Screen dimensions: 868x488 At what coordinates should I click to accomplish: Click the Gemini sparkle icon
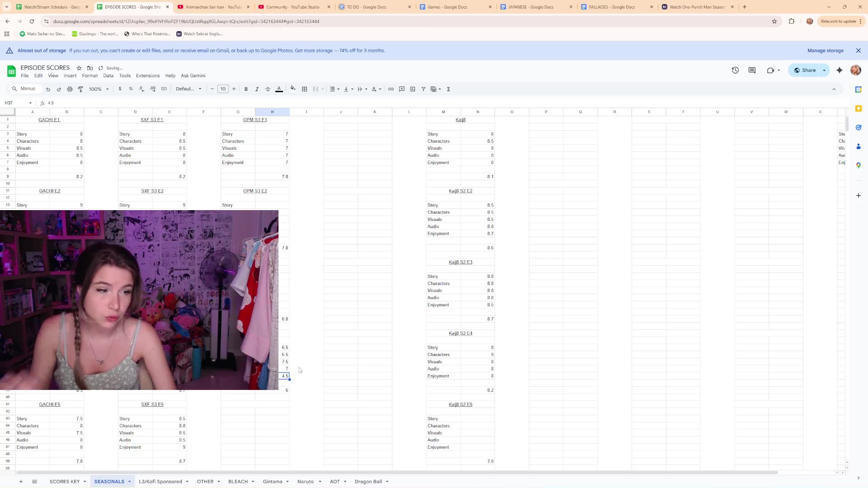(840, 70)
